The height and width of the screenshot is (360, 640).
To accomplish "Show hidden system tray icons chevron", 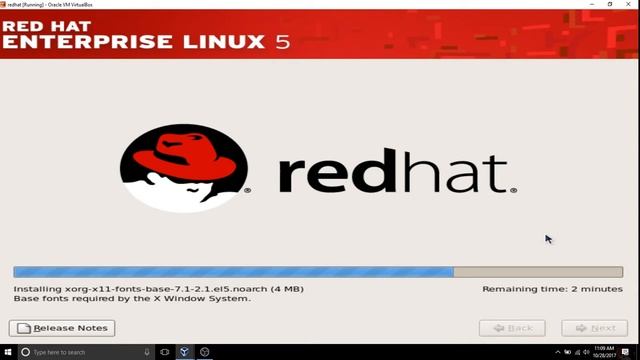I will click(558, 352).
